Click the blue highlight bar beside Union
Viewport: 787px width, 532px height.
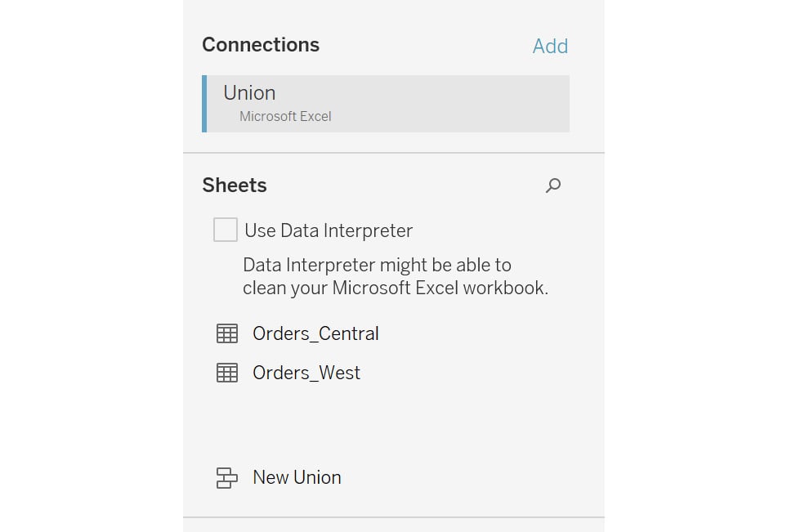coord(204,104)
